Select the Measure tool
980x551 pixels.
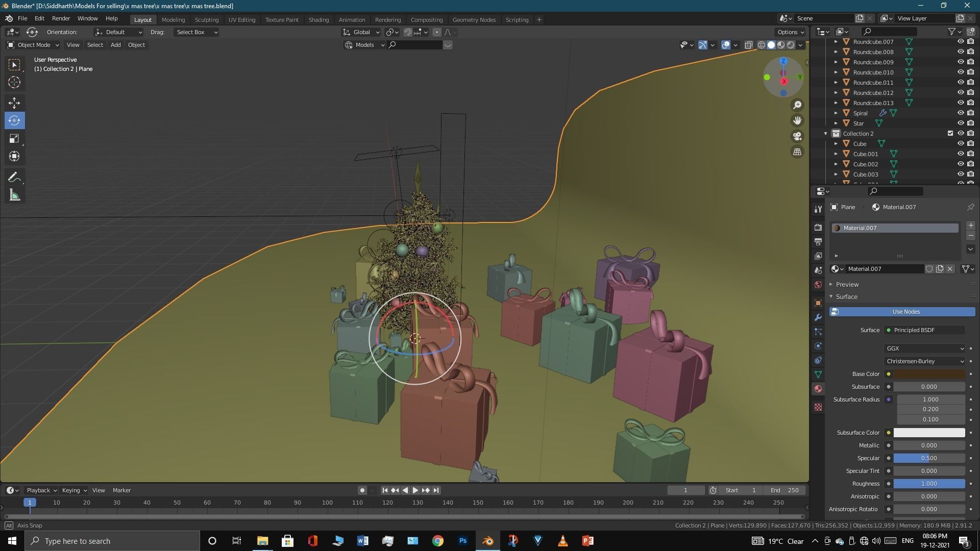coord(14,195)
